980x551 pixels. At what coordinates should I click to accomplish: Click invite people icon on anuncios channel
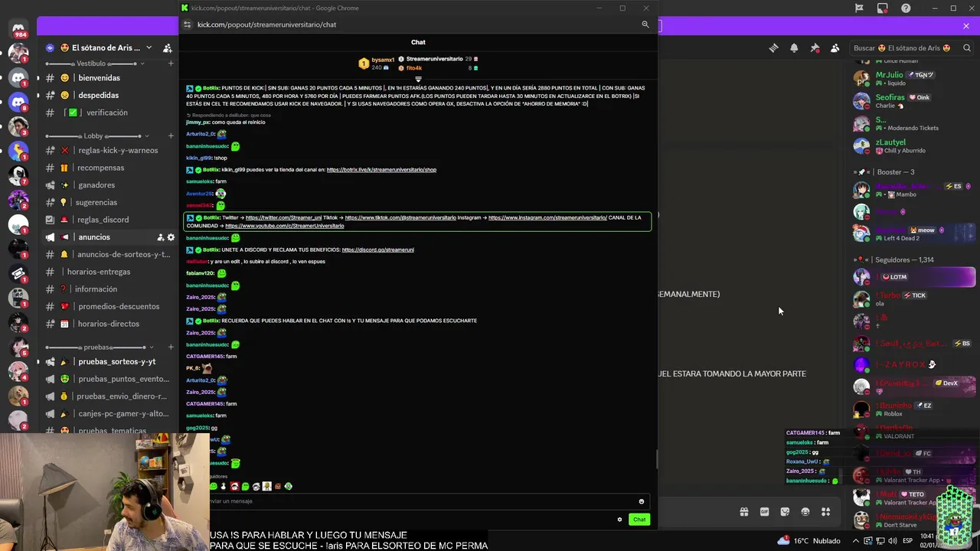click(160, 237)
